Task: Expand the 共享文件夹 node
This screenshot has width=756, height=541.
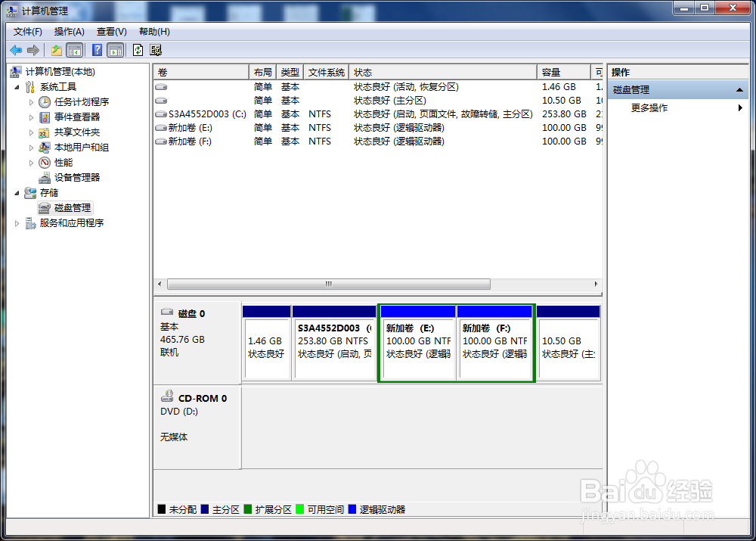Action: pyautogui.click(x=31, y=132)
